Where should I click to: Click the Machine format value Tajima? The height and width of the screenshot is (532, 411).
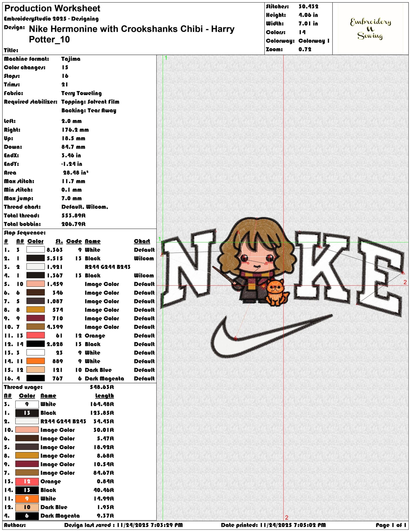coord(71,59)
